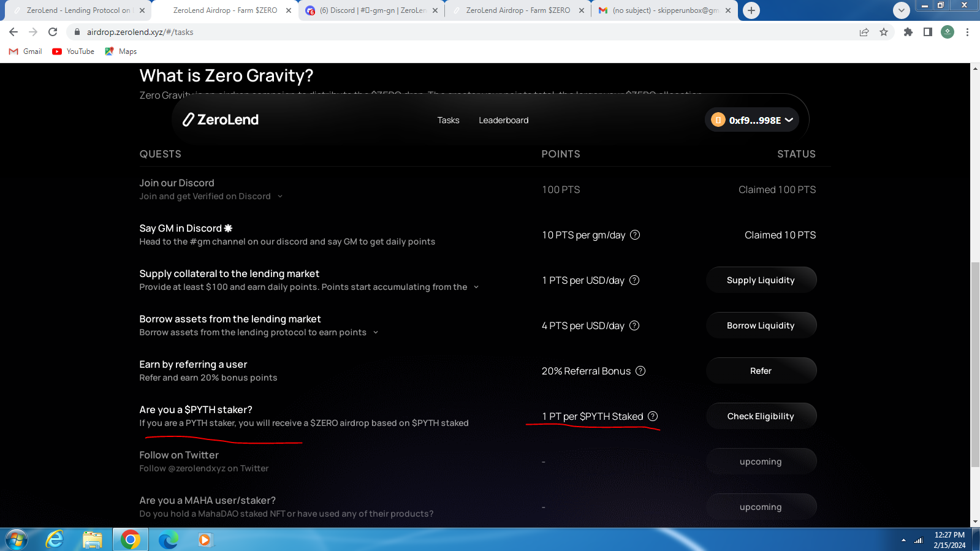Open the tab search dropdown arrow
The image size is (980, 551).
click(901, 10)
